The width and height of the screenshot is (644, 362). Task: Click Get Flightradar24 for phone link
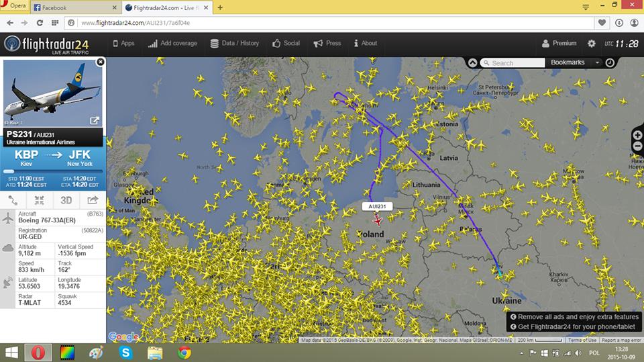pos(573,326)
